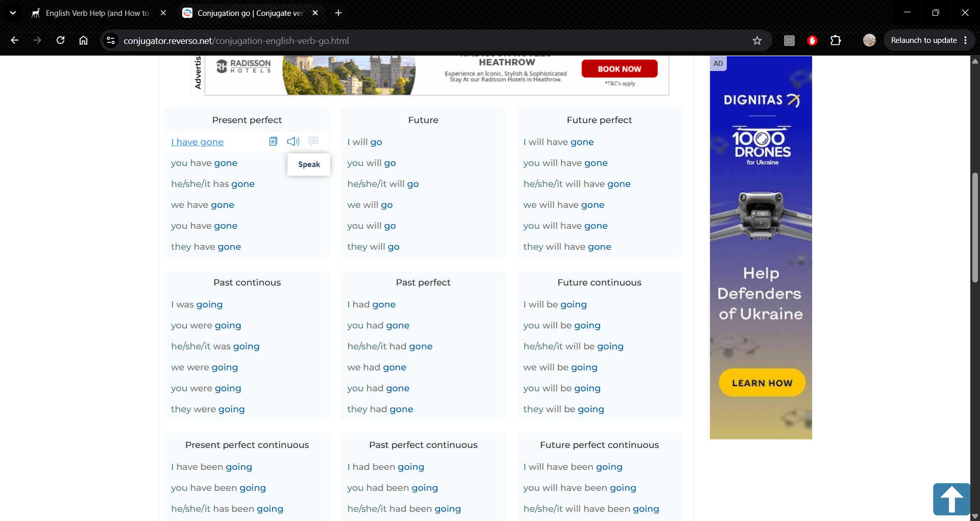This screenshot has width=980, height=521.
Task: Click the BOOK NOW ad button
Action: 619,68
